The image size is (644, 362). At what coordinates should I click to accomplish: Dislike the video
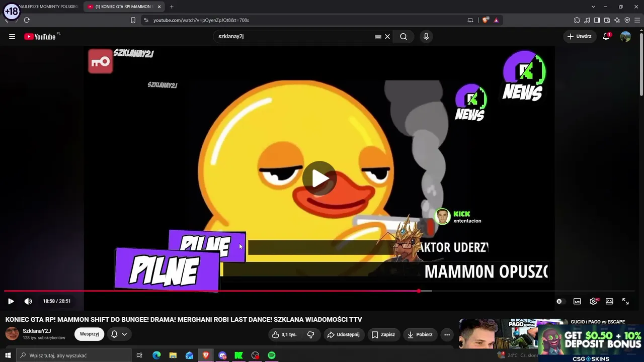click(x=311, y=334)
